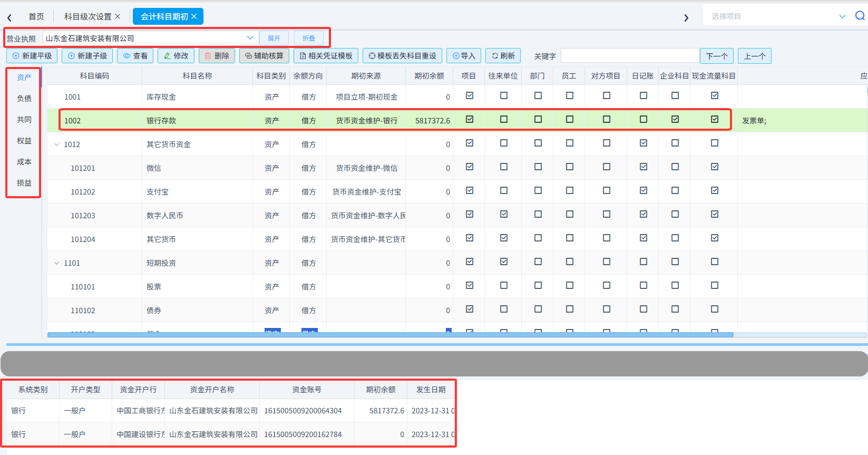Open the 营业执照 company dropdown

150,38
